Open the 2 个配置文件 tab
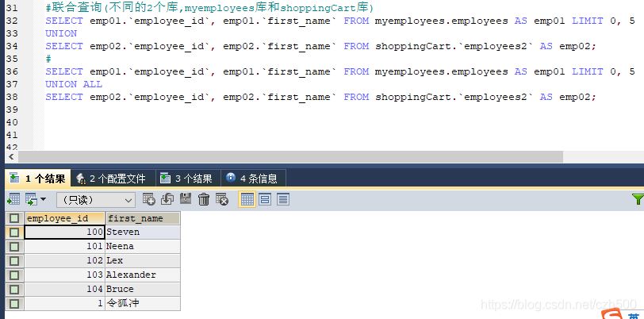Viewport: 644px width, 319px height. [x=111, y=179]
